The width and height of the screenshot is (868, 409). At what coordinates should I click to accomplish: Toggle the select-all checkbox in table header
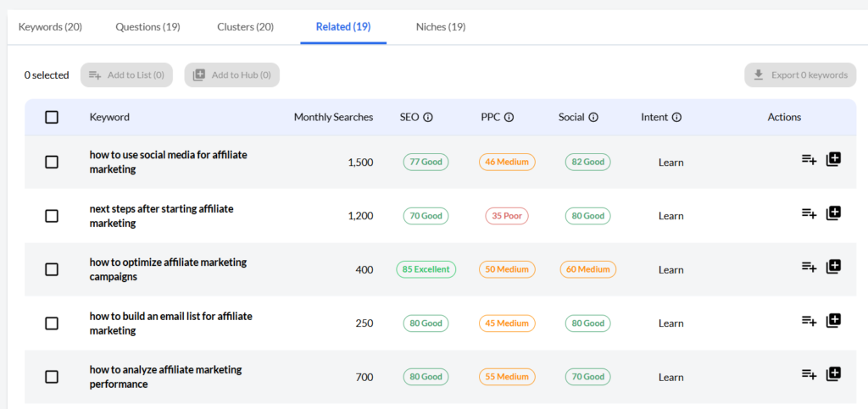point(52,118)
